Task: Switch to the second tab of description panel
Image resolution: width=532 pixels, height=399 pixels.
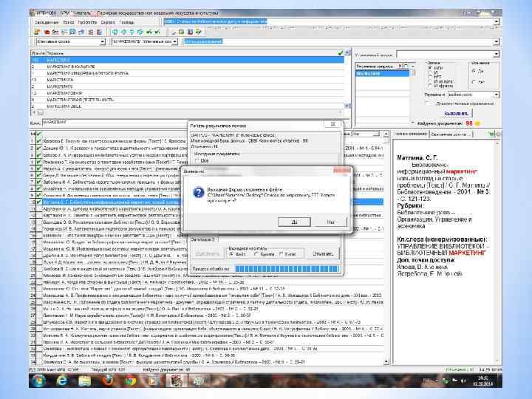Action: pyautogui.click(x=451, y=134)
